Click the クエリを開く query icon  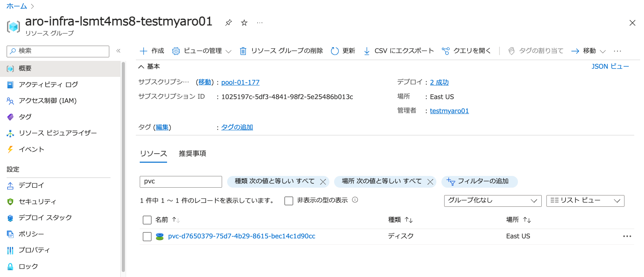pos(445,51)
